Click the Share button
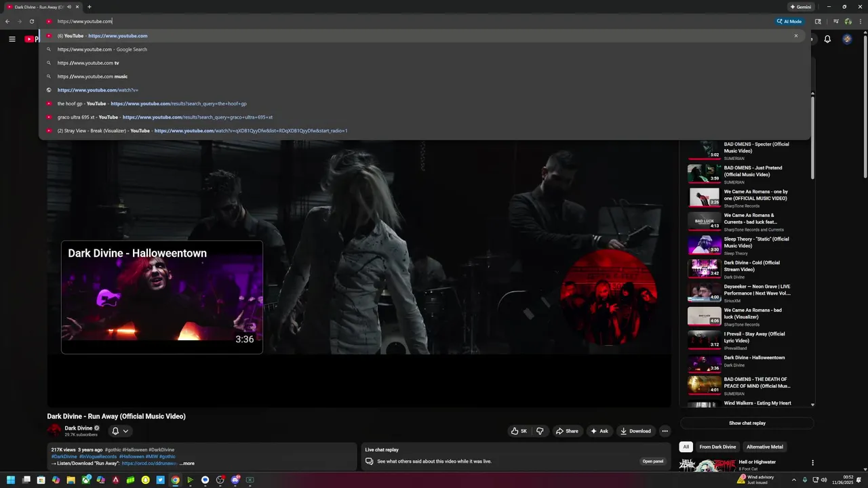The height and width of the screenshot is (488, 868). click(567, 431)
